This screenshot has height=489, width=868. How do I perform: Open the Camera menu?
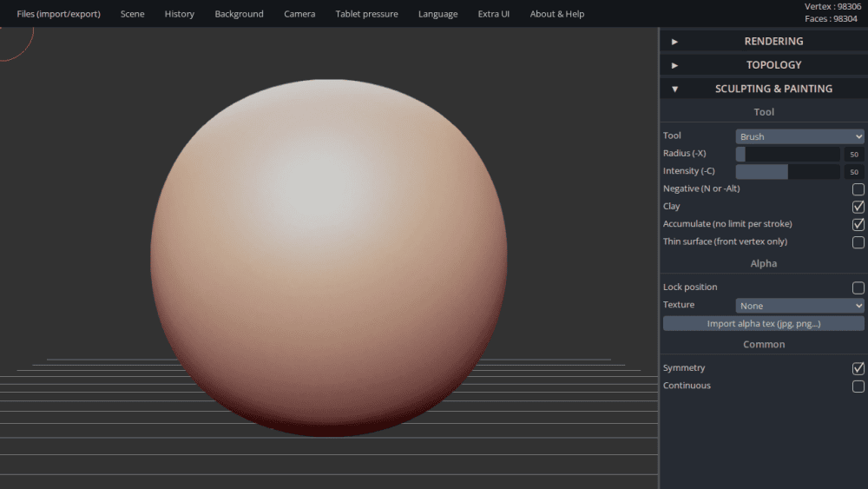[x=299, y=14]
